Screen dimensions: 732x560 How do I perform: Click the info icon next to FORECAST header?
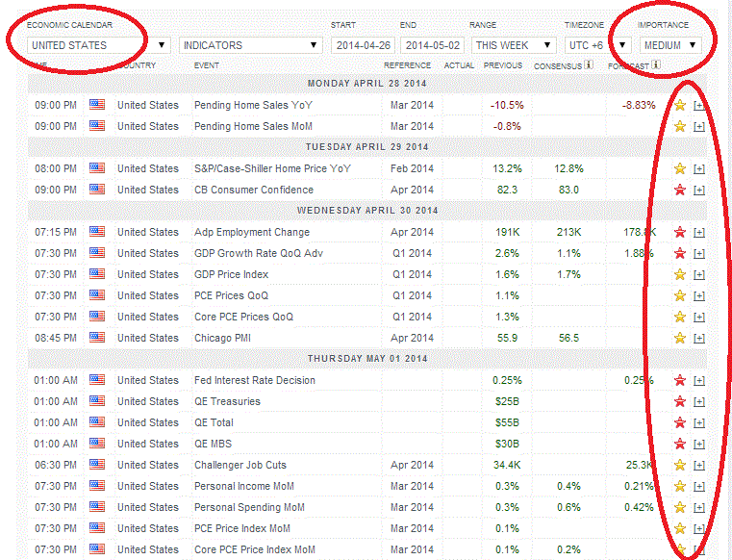tap(656, 64)
